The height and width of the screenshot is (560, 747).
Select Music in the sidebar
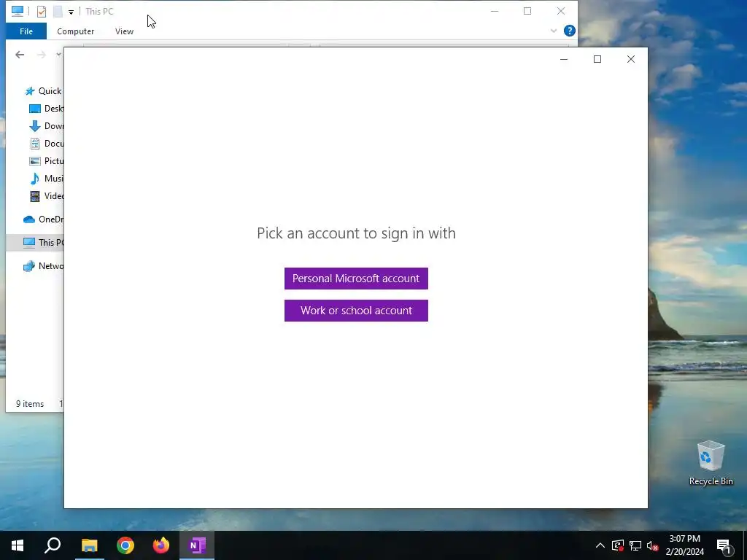46,179
